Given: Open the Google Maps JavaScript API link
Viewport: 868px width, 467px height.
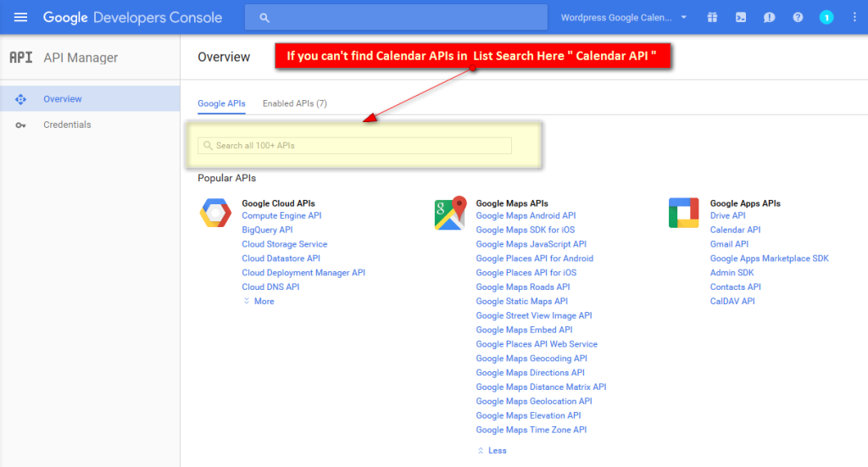Looking at the screenshot, I should [x=531, y=244].
